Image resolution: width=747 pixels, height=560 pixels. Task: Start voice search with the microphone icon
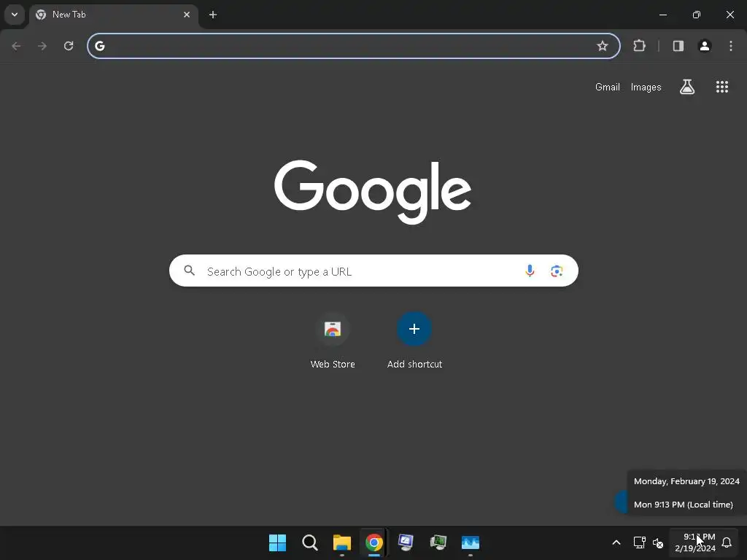pyautogui.click(x=530, y=271)
